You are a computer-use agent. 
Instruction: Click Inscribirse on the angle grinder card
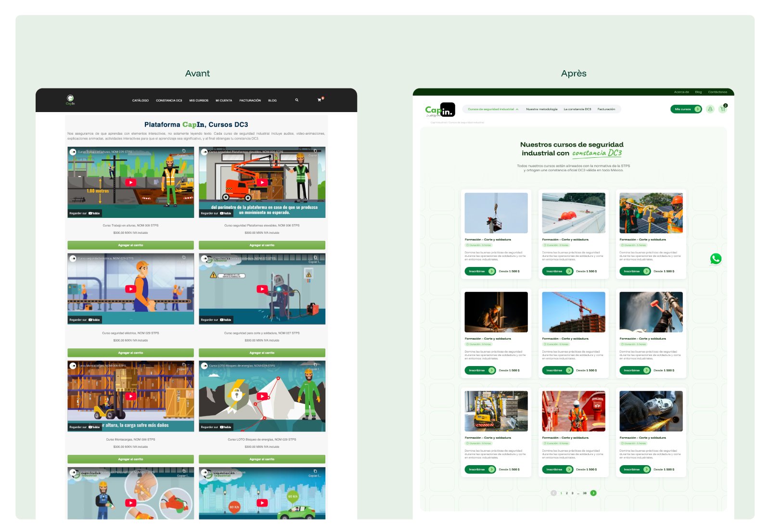635,469
